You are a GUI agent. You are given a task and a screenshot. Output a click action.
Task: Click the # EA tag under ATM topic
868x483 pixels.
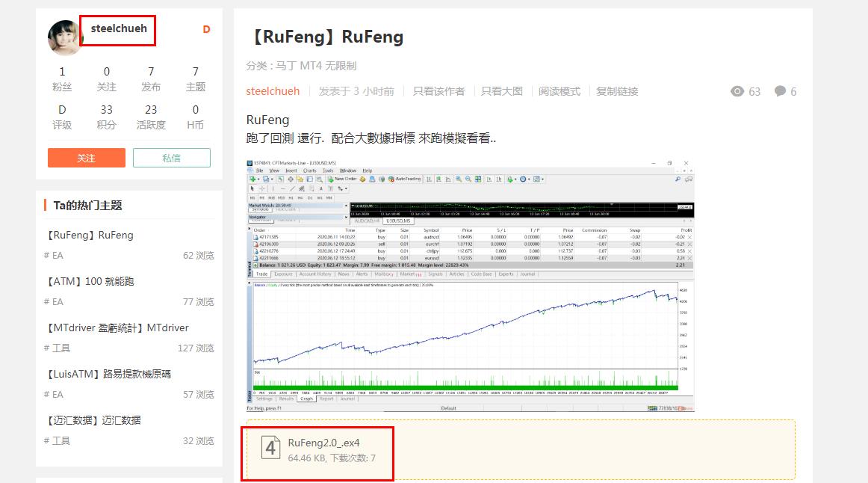tap(54, 302)
